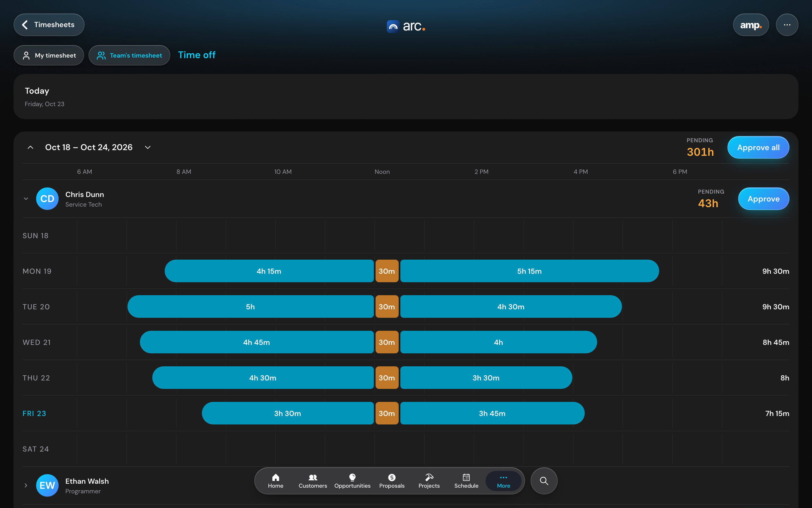This screenshot has height=508, width=812.
Task: Select Tuesday's 5h morning entry
Action: (x=250, y=307)
